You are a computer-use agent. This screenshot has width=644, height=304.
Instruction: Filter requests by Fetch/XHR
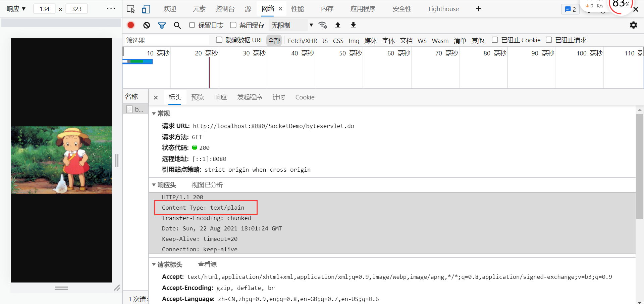(x=303, y=40)
